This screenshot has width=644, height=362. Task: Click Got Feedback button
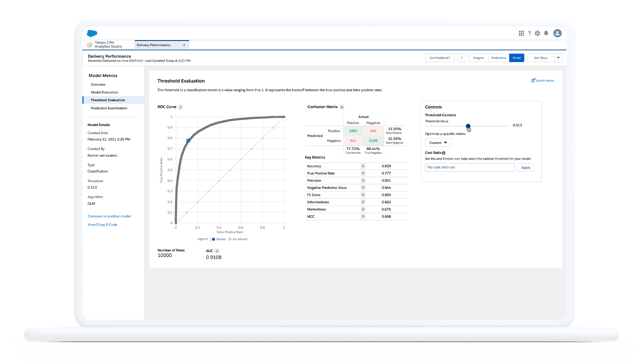tap(440, 58)
